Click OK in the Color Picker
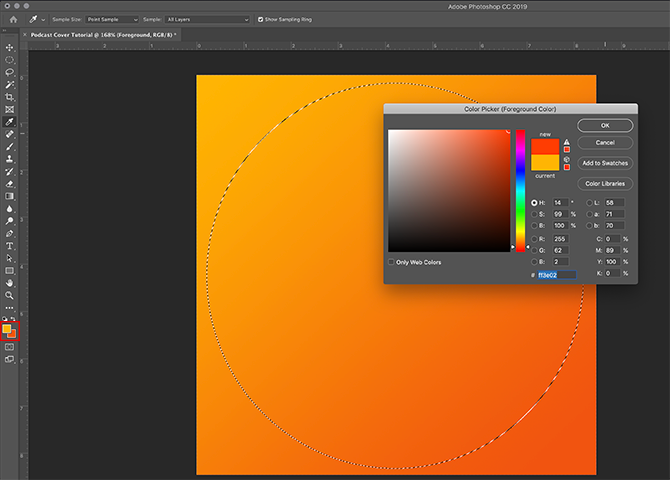The image size is (670, 480). pos(605,126)
